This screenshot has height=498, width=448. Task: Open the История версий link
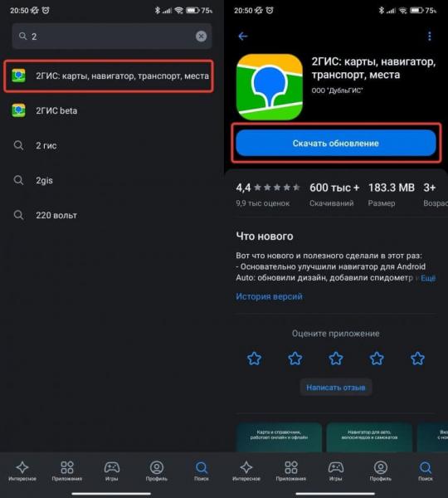[269, 296]
